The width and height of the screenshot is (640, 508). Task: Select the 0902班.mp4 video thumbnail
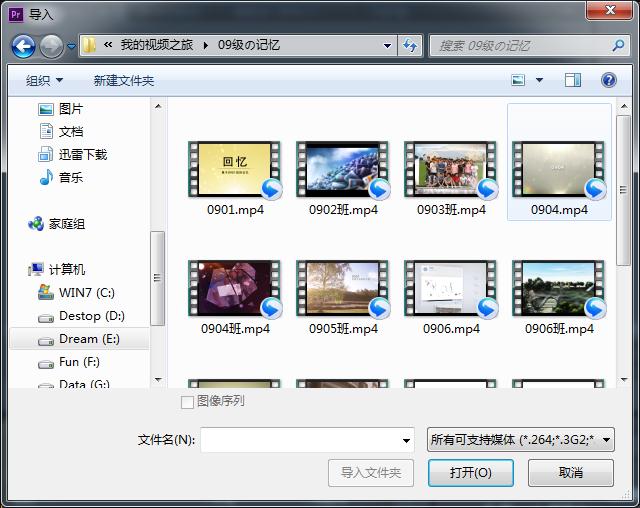343,169
